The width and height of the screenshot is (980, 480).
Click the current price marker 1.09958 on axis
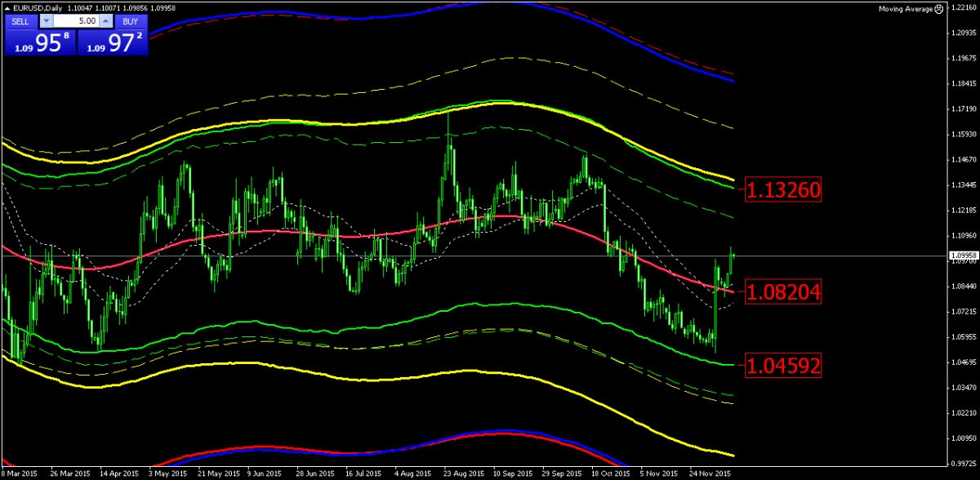(963, 256)
